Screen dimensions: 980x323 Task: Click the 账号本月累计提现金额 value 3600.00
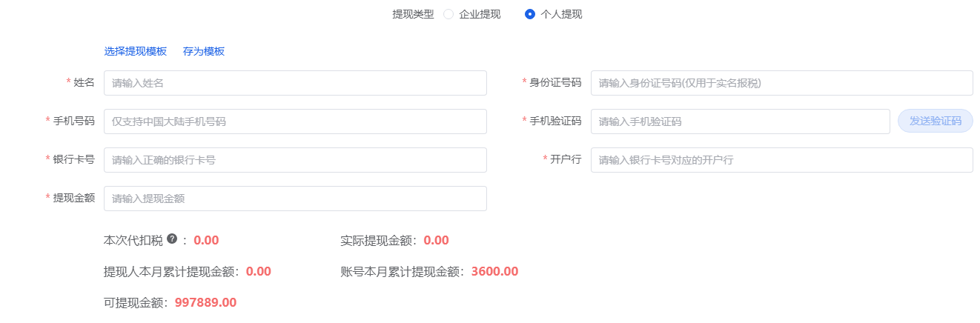pyautogui.click(x=494, y=271)
